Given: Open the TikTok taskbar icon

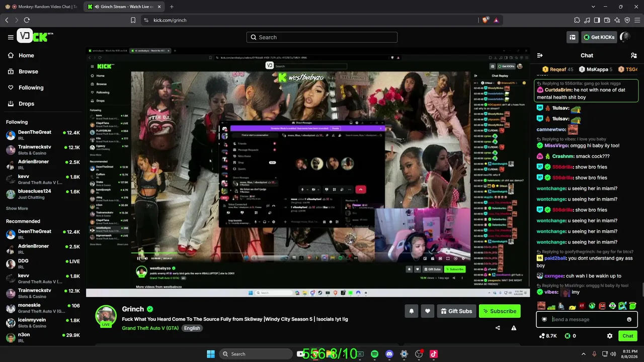Looking at the screenshot, I should click(434, 354).
